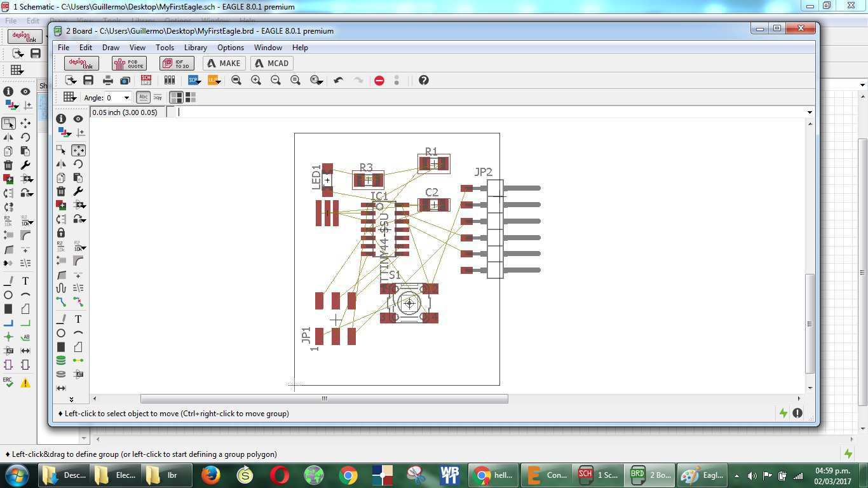The height and width of the screenshot is (488, 868).
Task: Open the Design Link tool in Board window
Action: pyautogui.click(x=81, y=63)
